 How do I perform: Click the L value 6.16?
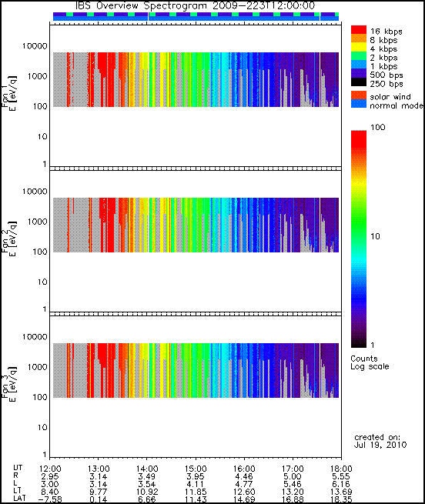341,484
